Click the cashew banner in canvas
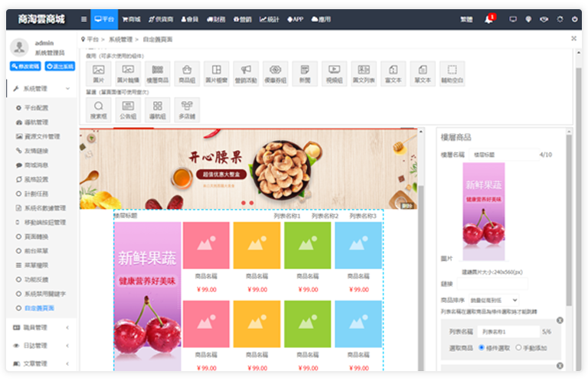 click(248, 168)
